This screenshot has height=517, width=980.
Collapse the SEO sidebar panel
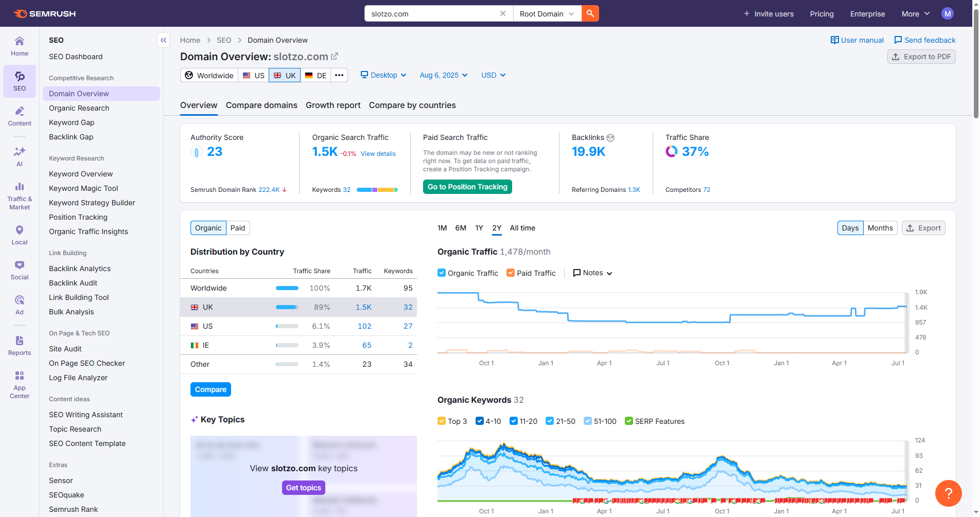click(163, 40)
